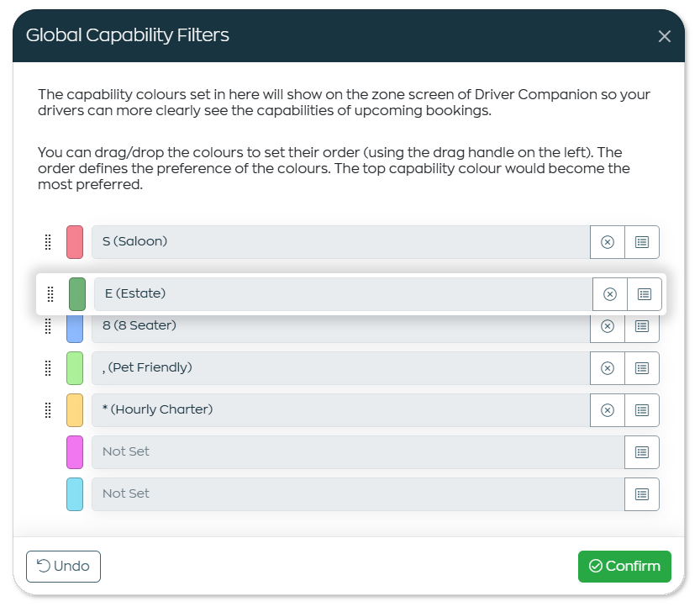Open capability list for Hourly Charter
The image size is (700, 612).
(642, 410)
